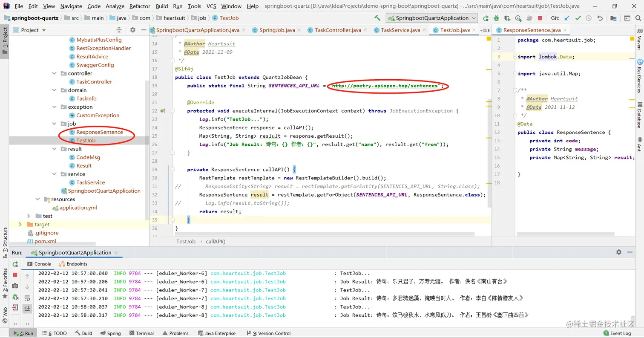This screenshot has height=338, width=644.
Task: Click the Debug bug icon in toolbar
Action: tap(497, 18)
